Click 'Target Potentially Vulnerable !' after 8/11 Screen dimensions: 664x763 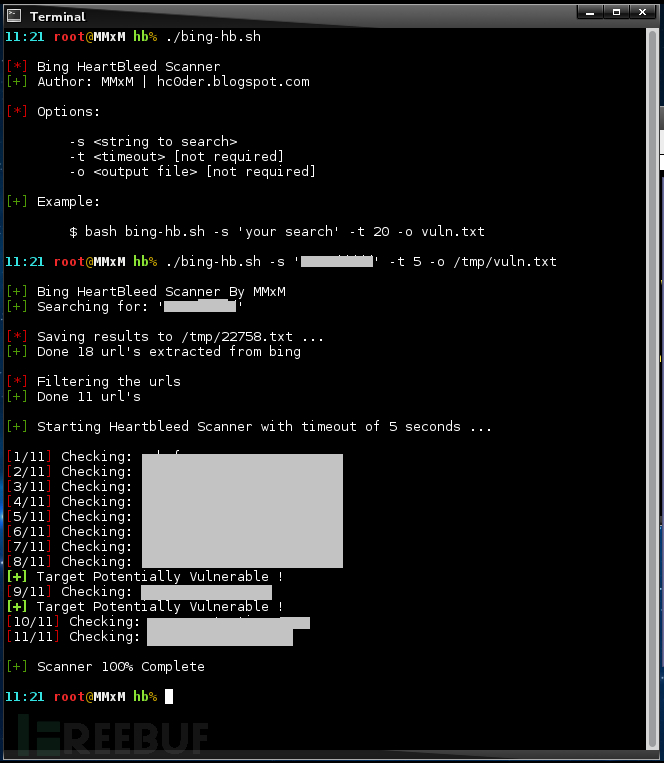[145, 577]
